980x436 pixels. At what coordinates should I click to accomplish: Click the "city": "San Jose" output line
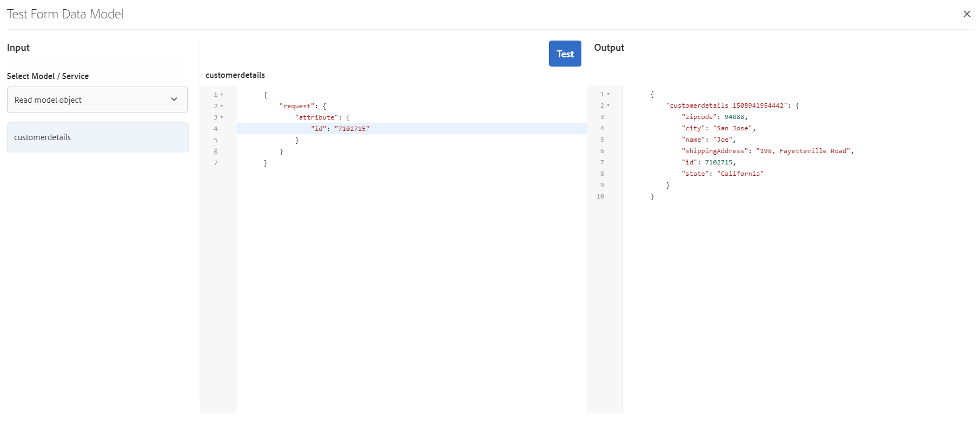[718, 128]
